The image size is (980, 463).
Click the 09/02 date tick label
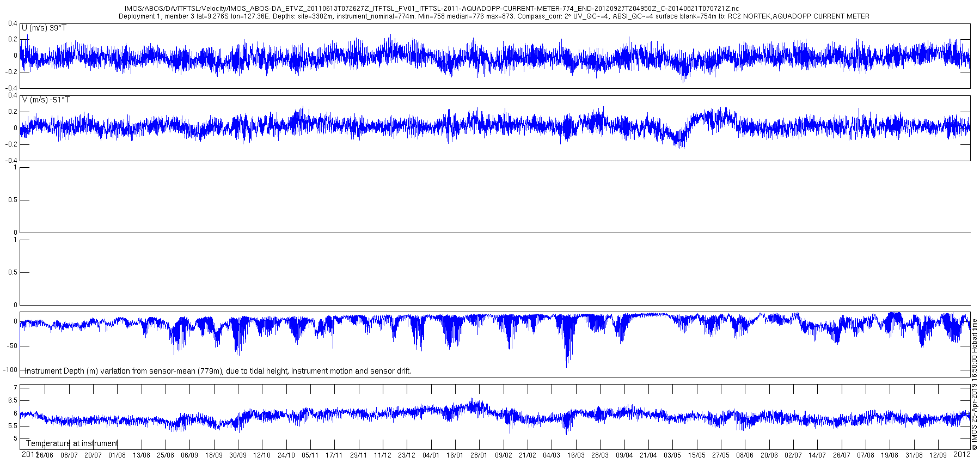tap(503, 455)
